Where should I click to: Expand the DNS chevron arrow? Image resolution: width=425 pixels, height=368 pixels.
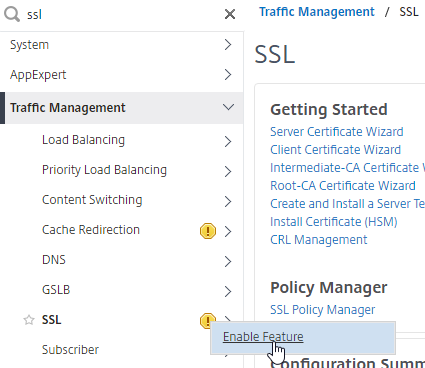click(228, 261)
